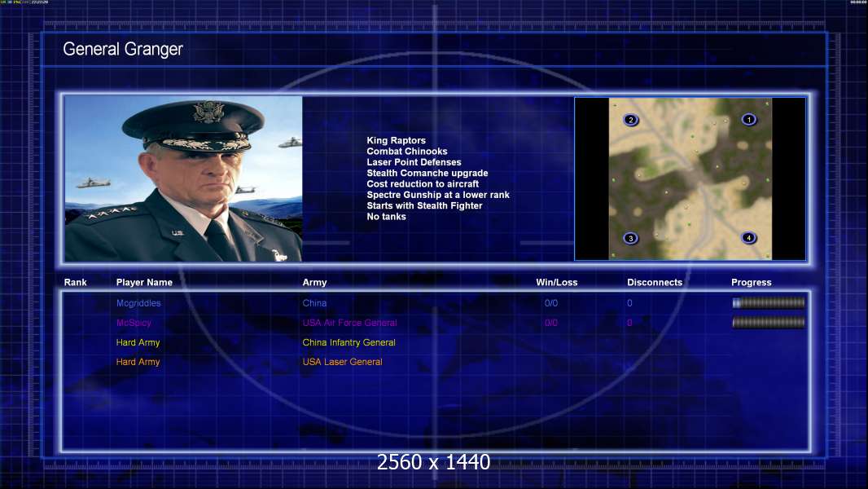The height and width of the screenshot is (489, 868).
Task: Click the McSpicy progress bar
Action: tap(769, 322)
